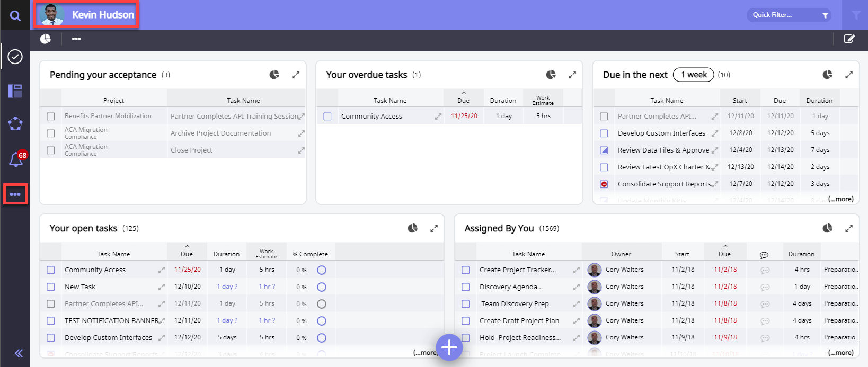Check the Community Access overdue task checkbox
The image size is (868, 367).
tap(327, 117)
